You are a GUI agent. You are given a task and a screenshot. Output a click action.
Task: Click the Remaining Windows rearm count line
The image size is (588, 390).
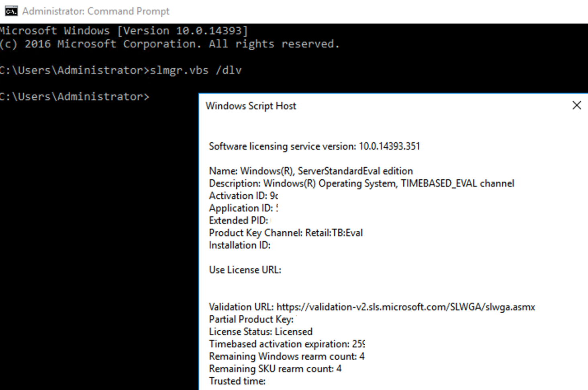(x=287, y=357)
